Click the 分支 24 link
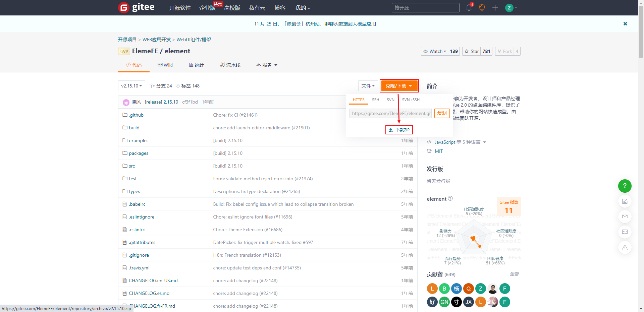 tap(161, 86)
